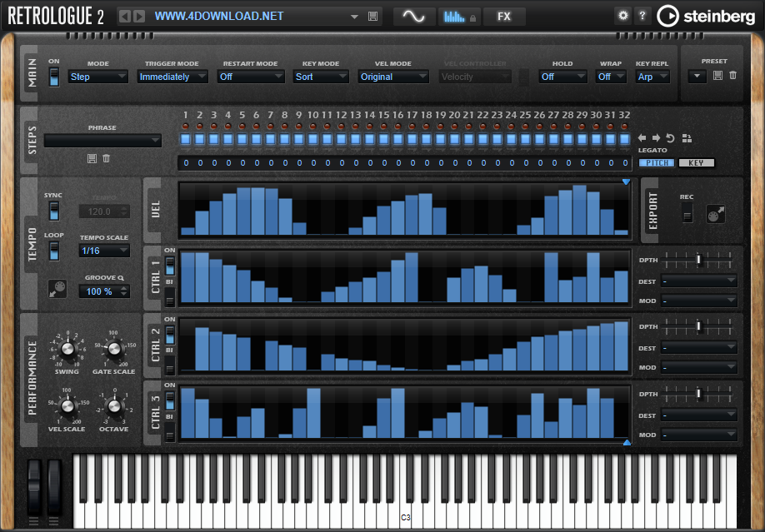Open the KEY MODE dropdown showing Sort
This screenshot has width=765, height=532.
321,77
